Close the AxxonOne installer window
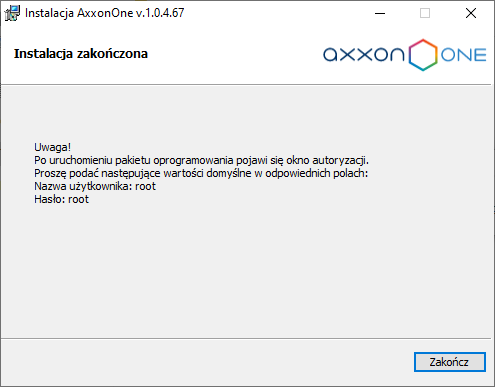Screen dimensions: 495x387 click(x=471, y=13)
